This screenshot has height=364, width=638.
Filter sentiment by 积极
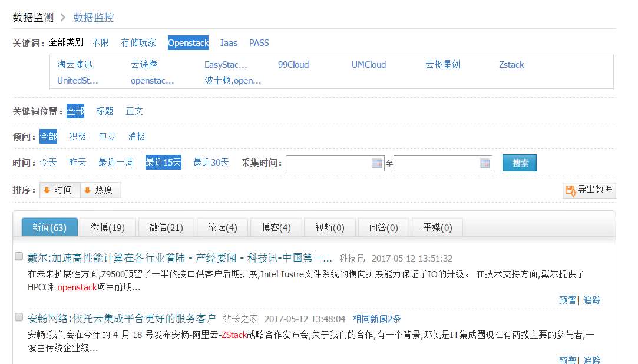78,136
